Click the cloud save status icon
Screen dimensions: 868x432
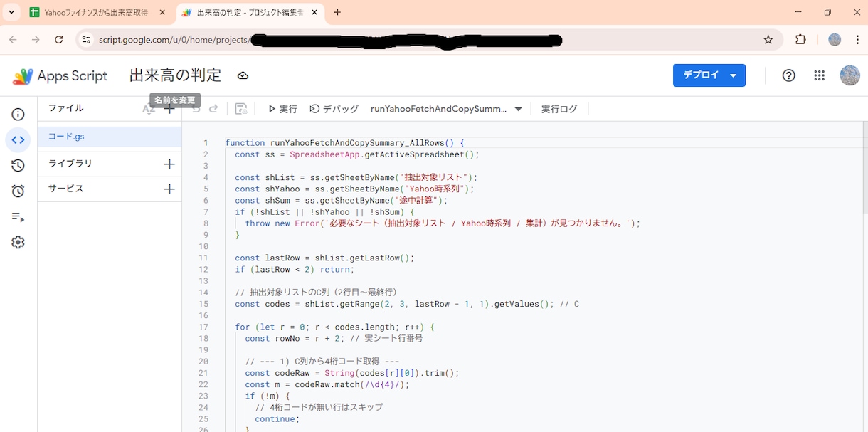coord(243,76)
